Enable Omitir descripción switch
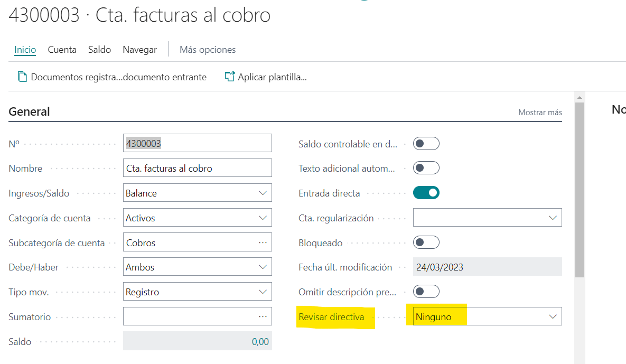The width and height of the screenshot is (626, 364). tap(426, 292)
